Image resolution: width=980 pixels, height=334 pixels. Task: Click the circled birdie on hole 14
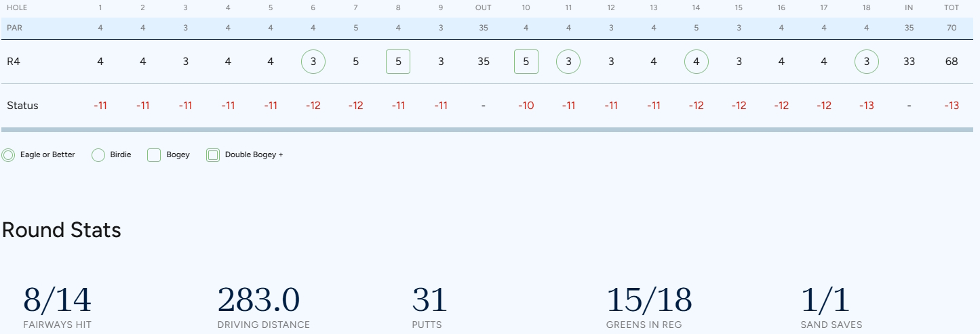point(697,62)
